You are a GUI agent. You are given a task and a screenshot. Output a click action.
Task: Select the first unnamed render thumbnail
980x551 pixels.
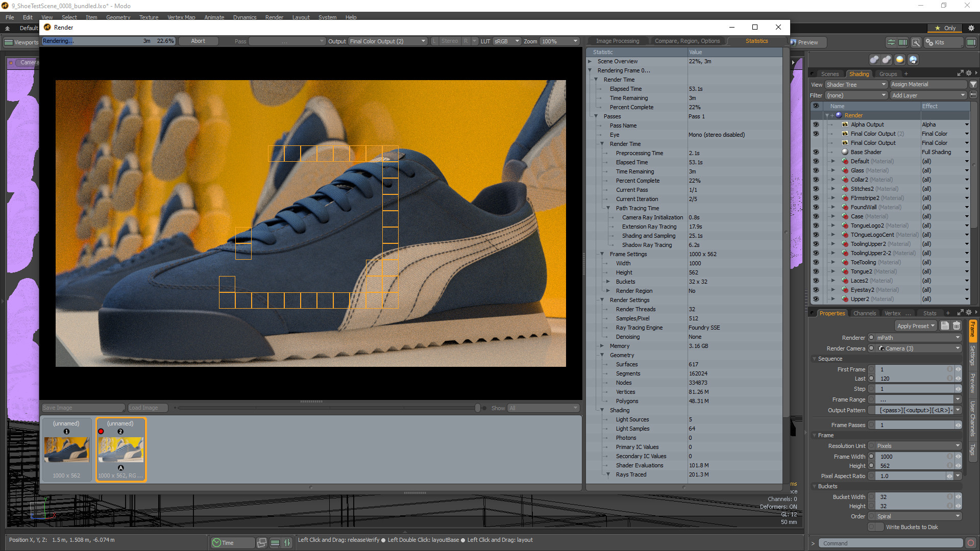66,449
